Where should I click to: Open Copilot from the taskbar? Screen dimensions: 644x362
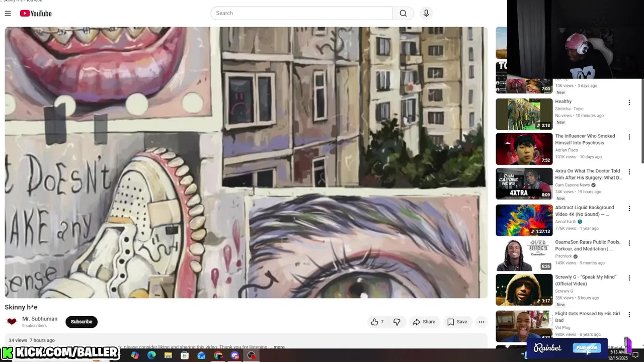[135, 355]
